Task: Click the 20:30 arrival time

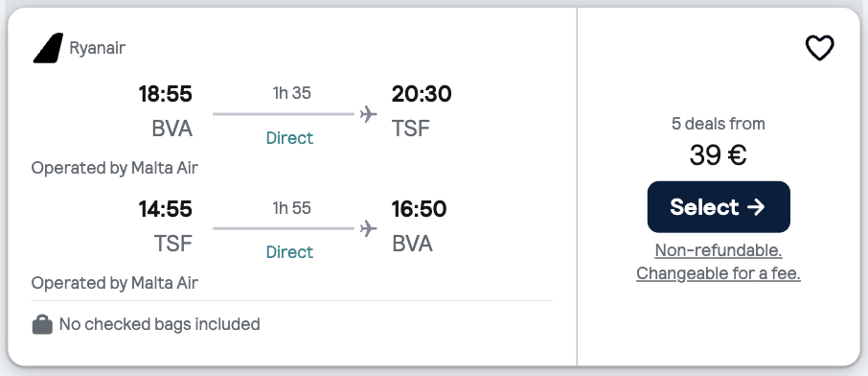Action: click(422, 94)
